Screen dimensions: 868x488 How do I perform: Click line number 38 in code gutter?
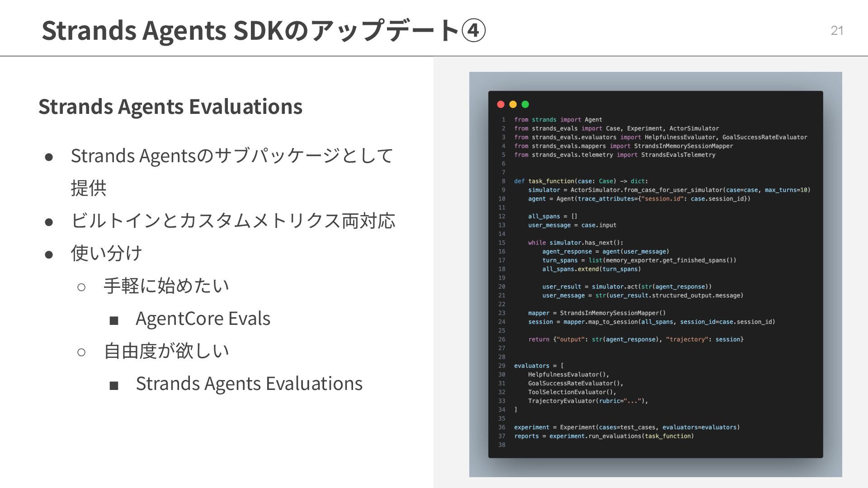pyautogui.click(x=502, y=445)
